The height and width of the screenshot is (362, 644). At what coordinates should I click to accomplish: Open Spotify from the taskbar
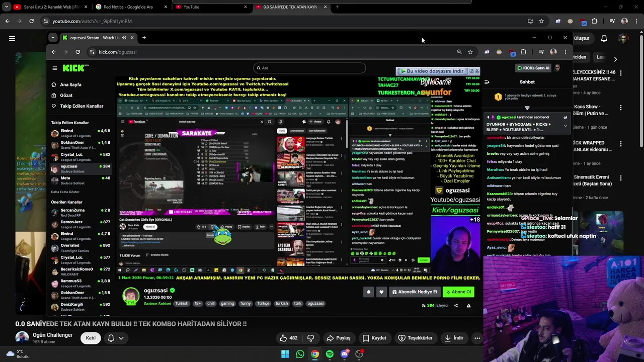point(330,354)
